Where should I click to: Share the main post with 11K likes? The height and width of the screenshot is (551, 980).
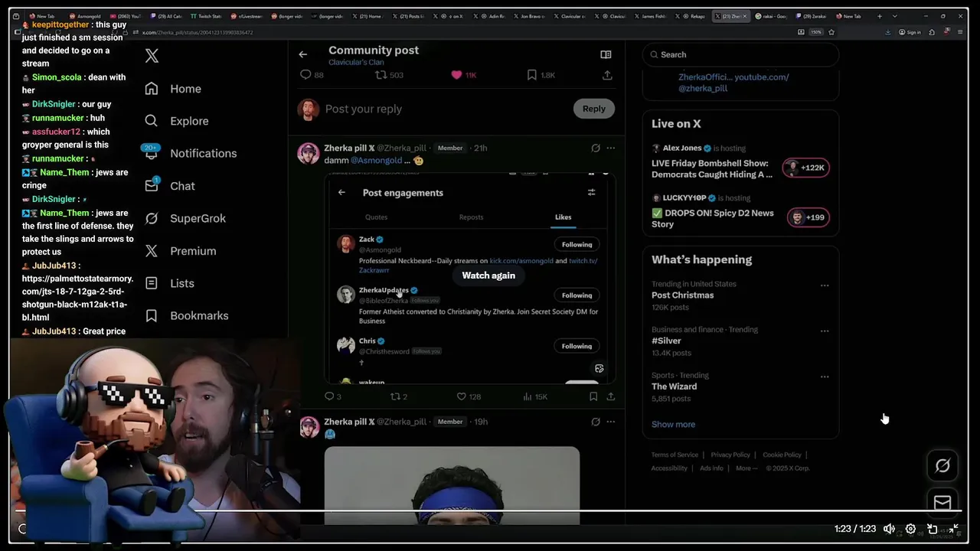(x=607, y=75)
